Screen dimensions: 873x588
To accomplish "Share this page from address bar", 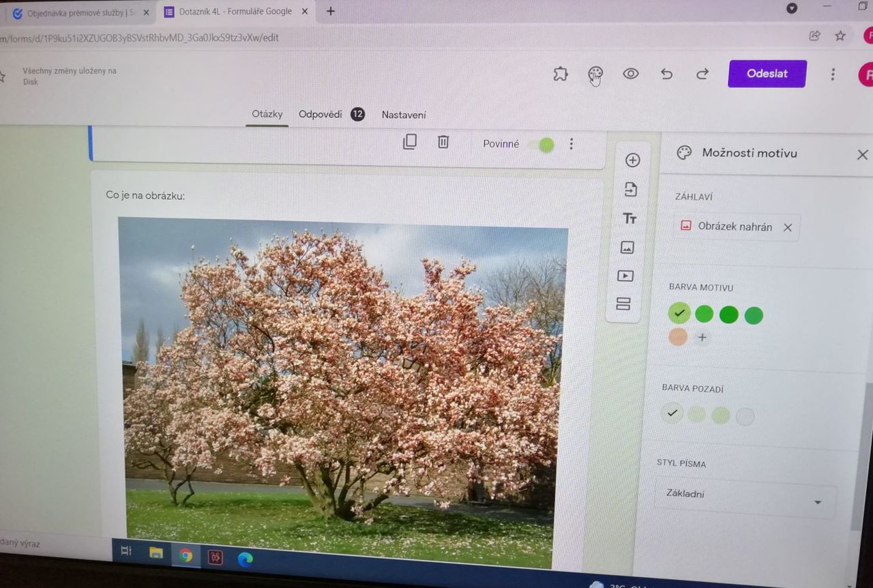I will click(814, 36).
